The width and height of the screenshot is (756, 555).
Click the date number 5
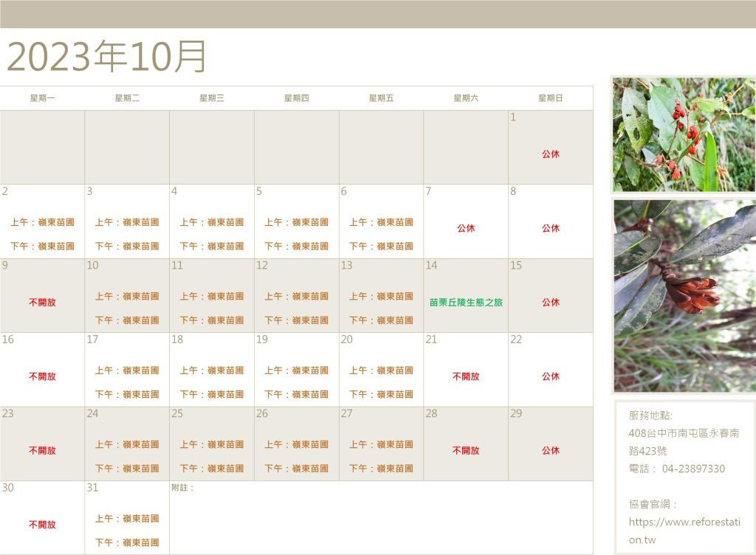[259, 191]
